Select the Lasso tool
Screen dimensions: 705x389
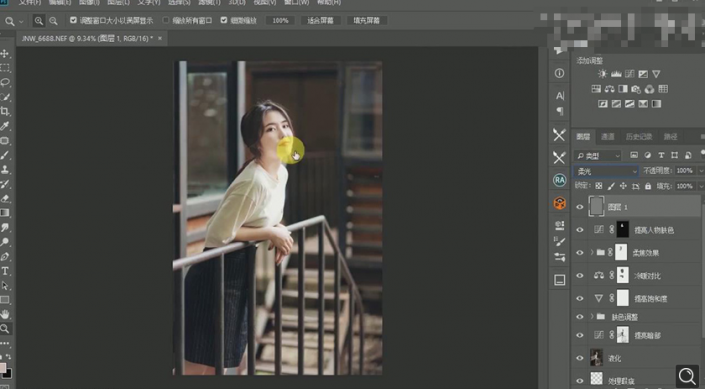tap(5, 82)
